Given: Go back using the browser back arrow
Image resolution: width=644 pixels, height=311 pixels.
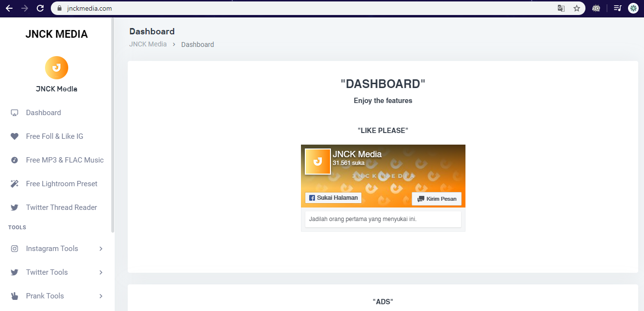Looking at the screenshot, I should (9, 8).
